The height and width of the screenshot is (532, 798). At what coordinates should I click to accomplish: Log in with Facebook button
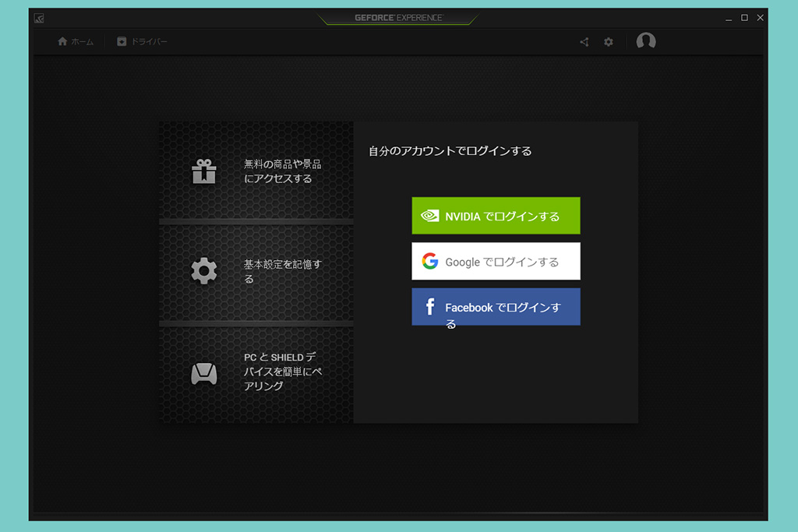coord(496,307)
